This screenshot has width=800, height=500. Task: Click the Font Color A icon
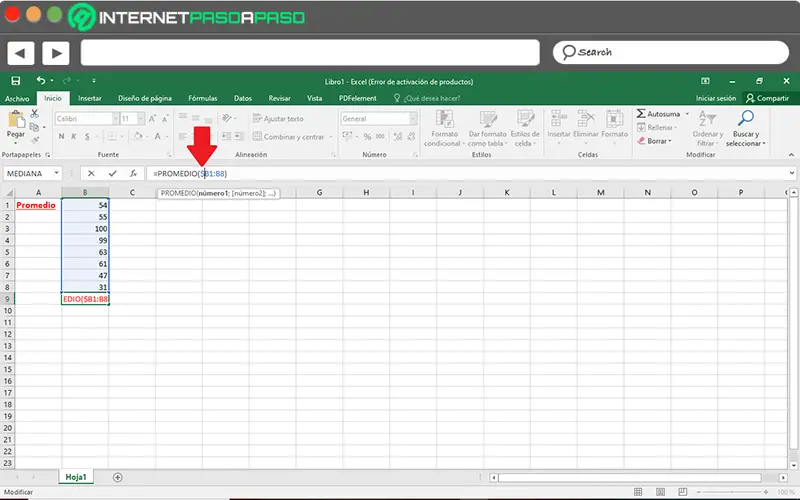coord(158,137)
